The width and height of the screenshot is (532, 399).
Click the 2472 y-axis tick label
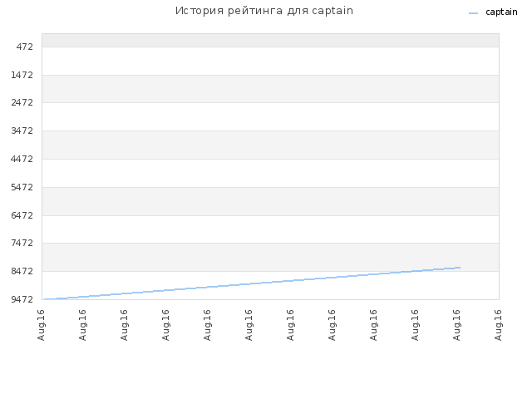point(22,102)
